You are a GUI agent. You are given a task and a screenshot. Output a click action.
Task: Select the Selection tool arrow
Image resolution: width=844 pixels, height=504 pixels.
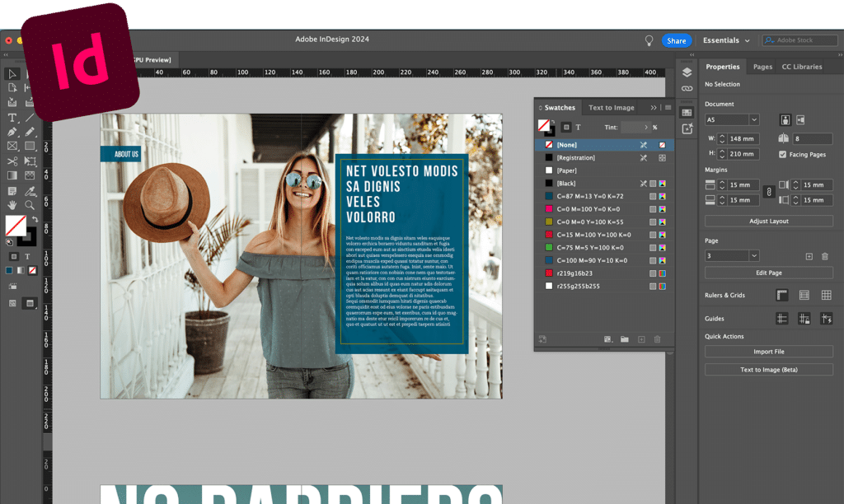(x=12, y=73)
